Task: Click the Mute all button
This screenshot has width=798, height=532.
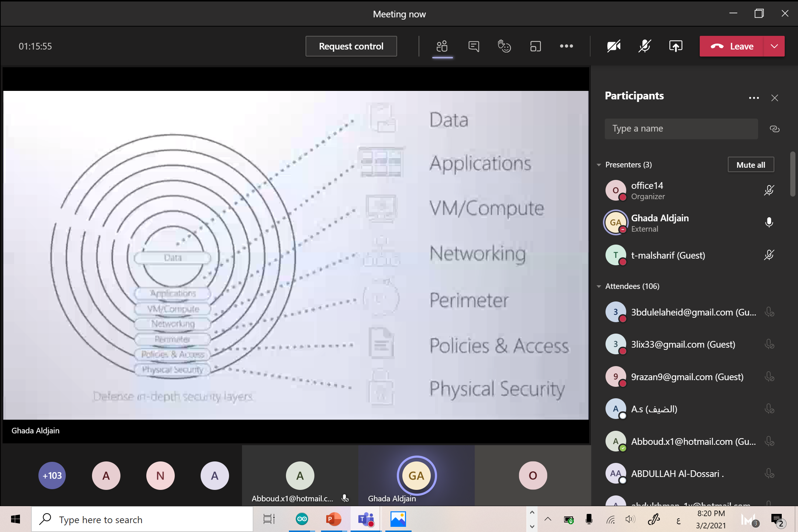Action: click(x=750, y=165)
